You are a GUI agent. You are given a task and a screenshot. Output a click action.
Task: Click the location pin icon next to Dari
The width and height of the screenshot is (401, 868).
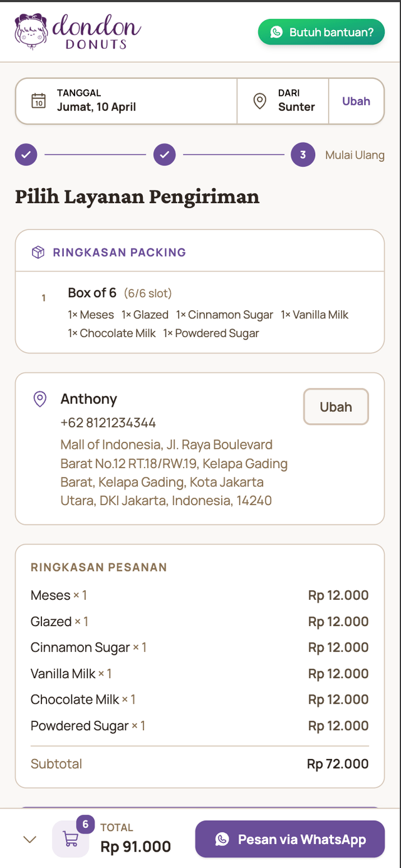point(259,100)
